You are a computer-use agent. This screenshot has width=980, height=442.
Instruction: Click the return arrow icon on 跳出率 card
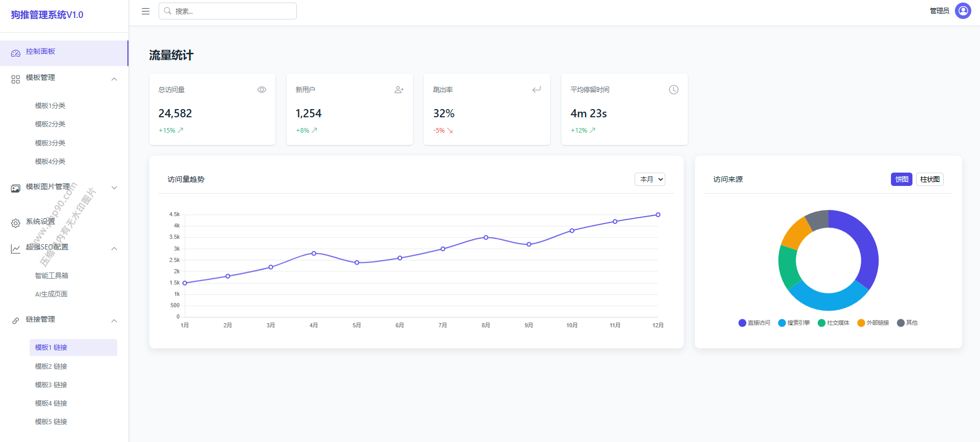tap(536, 90)
